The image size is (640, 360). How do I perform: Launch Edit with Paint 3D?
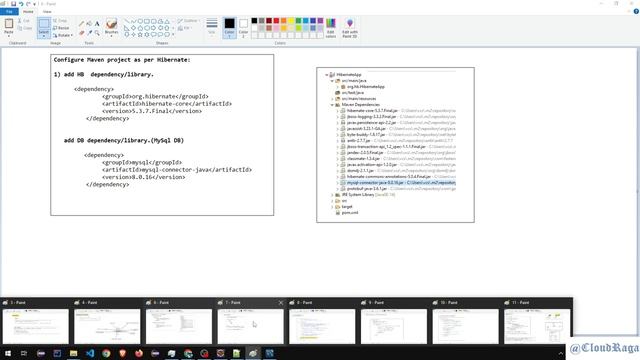[x=350, y=28]
